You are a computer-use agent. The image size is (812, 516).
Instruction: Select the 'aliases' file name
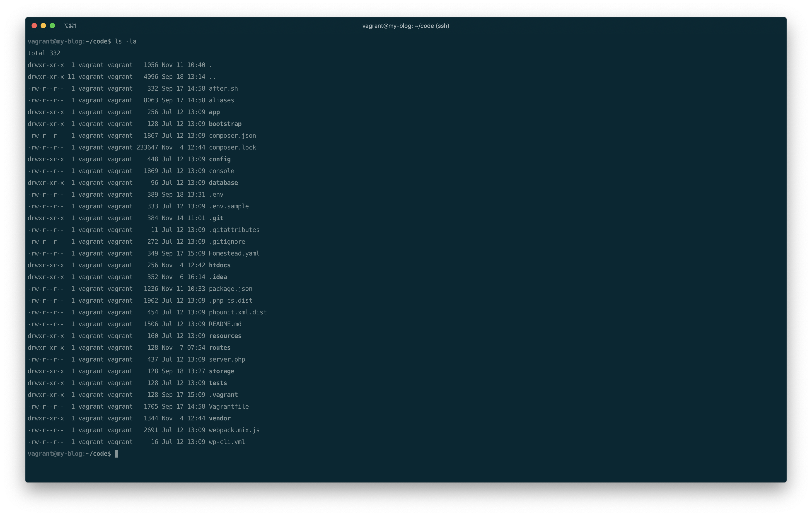[x=222, y=100]
